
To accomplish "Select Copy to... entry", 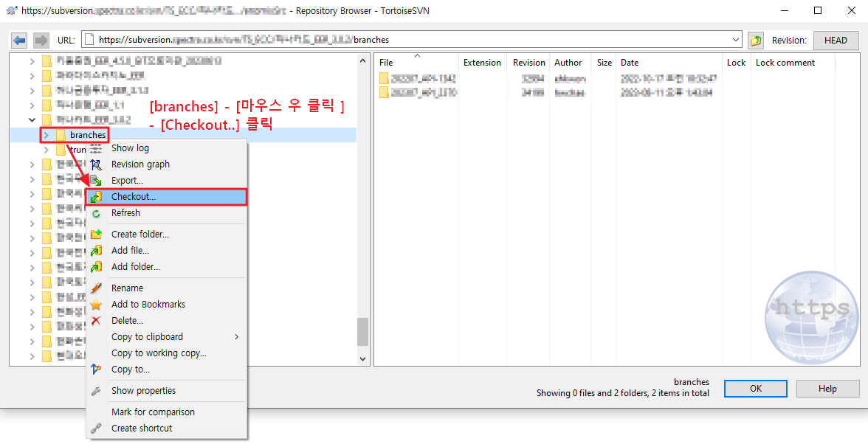I will (x=167, y=370).
